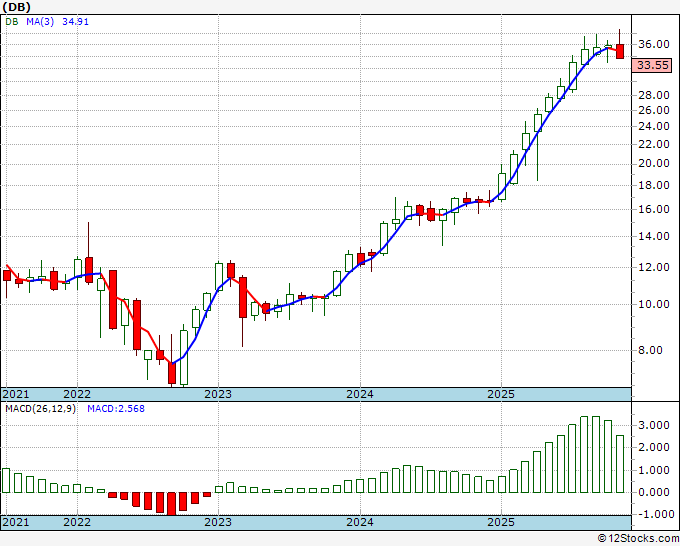The height and width of the screenshot is (546, 680).
Task: Click 2025 on the price chart timeline
Action: pos(501,394)
